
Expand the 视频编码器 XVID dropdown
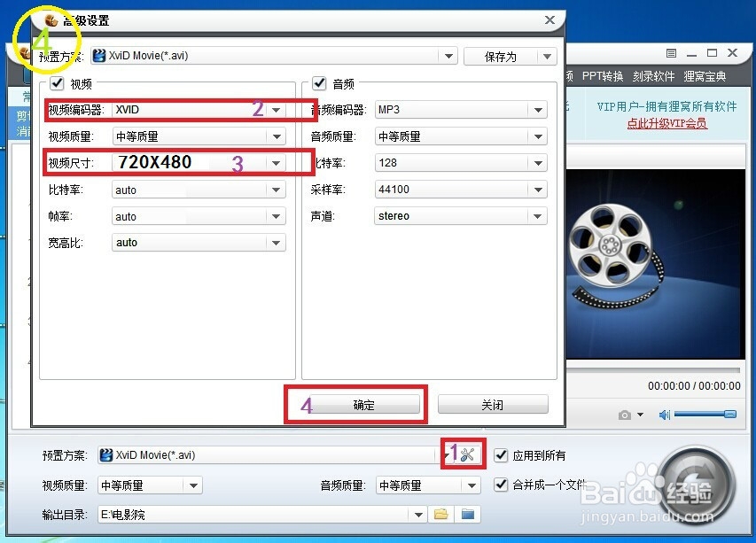coord(276,110)
